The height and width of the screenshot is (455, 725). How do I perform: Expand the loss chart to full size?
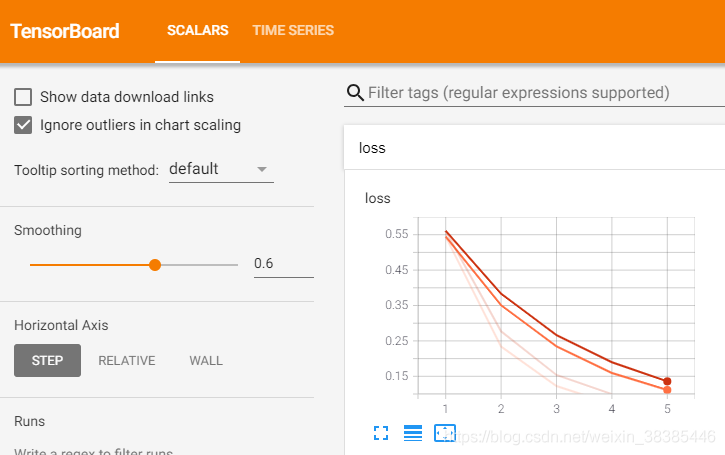(380, 433)
